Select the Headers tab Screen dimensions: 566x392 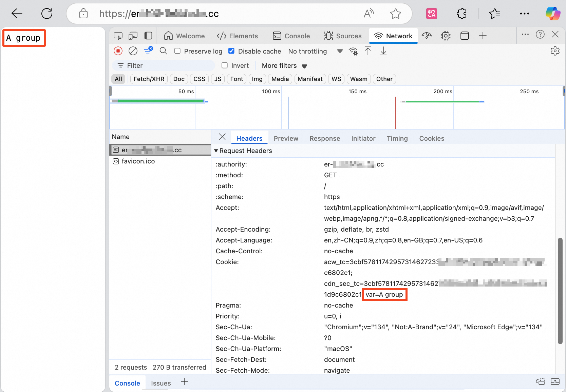249,138
